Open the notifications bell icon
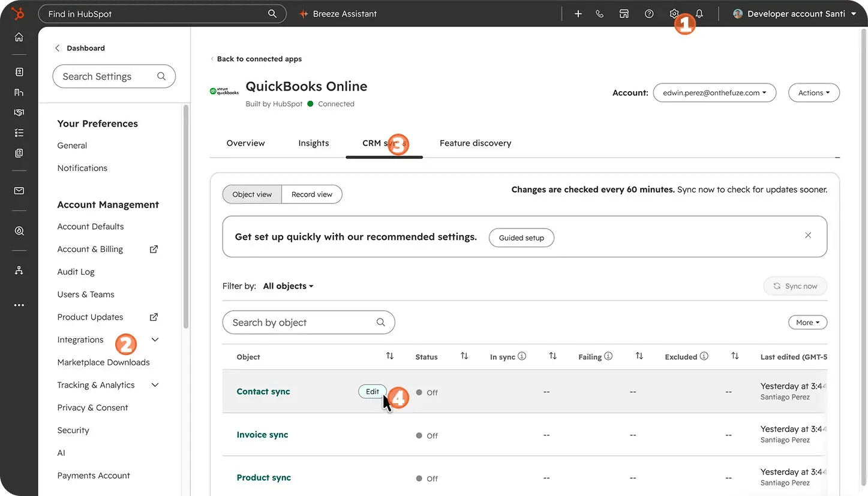This screenshot has width=868, height=496. tap(699, 14)
